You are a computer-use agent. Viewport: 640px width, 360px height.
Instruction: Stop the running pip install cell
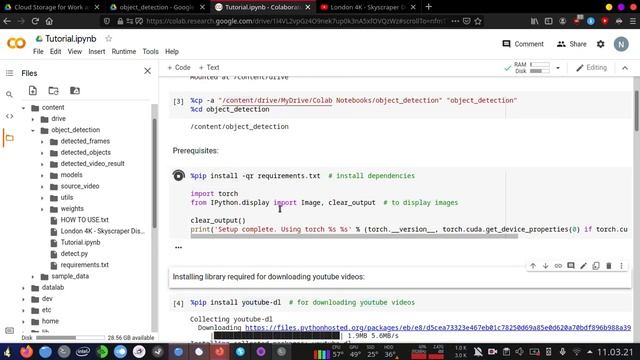click(x=178, y=176)
